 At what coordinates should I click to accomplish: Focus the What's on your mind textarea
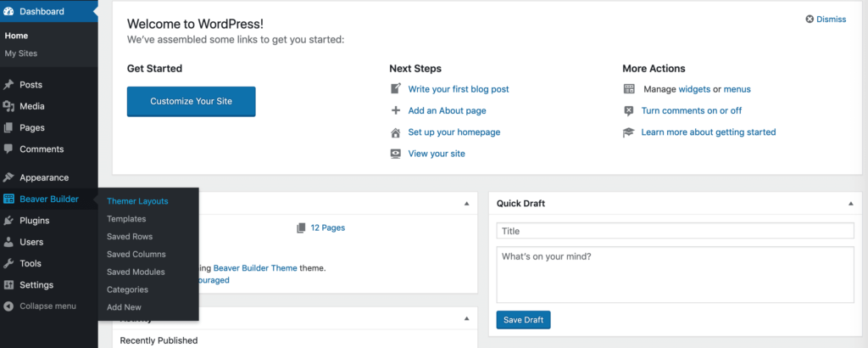(x=675, y=275)
